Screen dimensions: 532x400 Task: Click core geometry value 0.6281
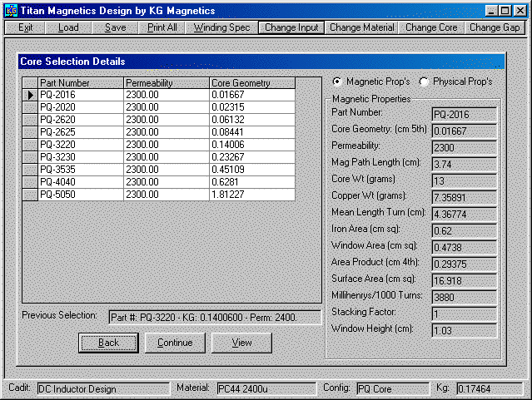(x=252, y=182)
